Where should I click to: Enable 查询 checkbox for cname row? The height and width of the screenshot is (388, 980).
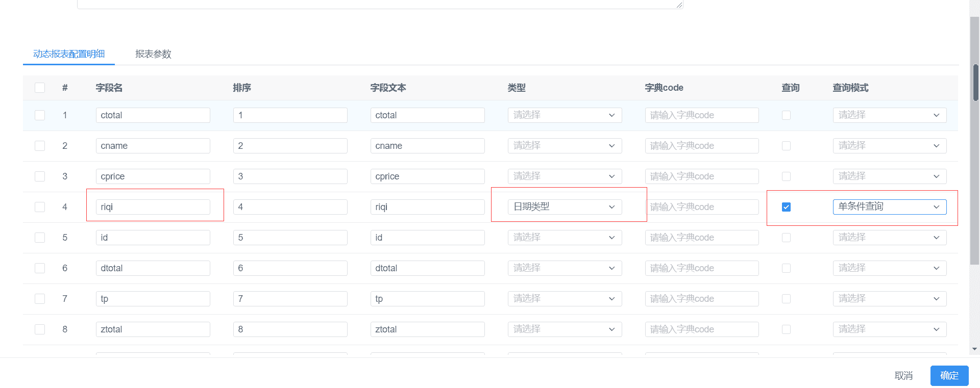pyautogui.click(x=786, y=146)
